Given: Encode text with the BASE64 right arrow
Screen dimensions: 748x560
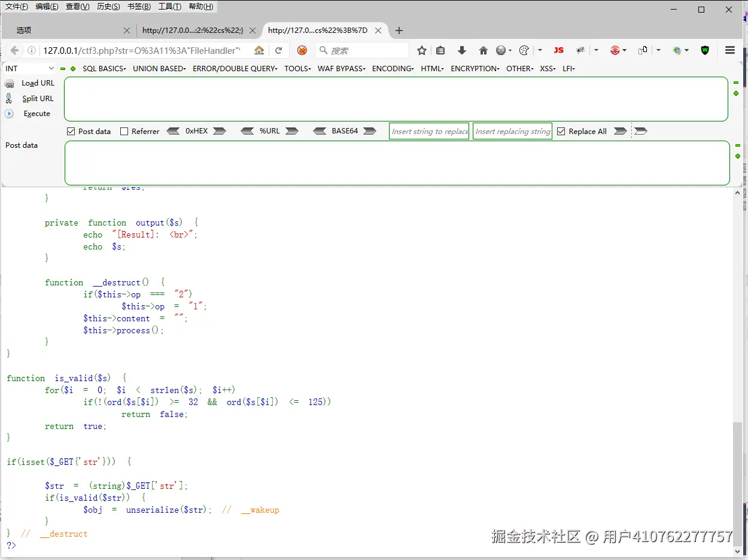Looking at the screenshot, I should [369, 130].
